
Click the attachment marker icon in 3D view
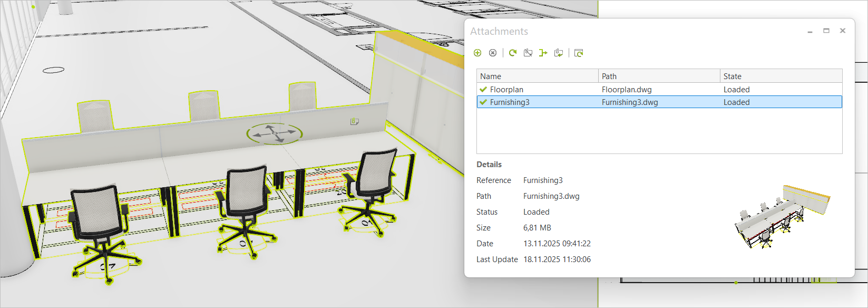355,122
